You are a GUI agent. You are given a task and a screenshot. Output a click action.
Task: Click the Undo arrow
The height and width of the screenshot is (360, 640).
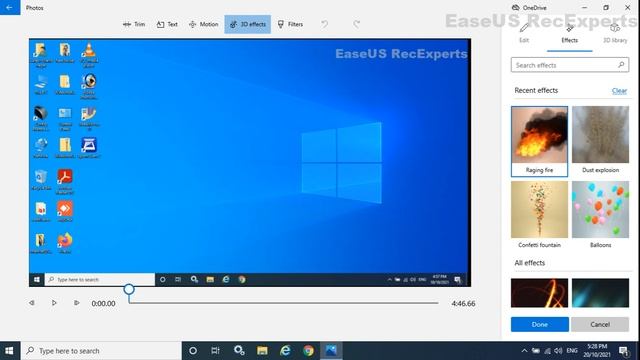coord(324,24)
